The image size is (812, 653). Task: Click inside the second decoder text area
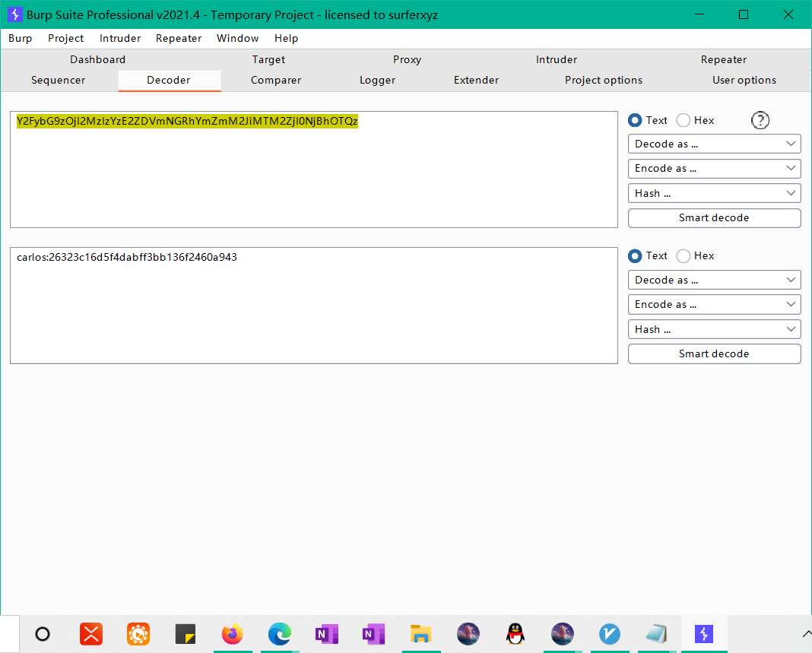[x=314, y=306]
